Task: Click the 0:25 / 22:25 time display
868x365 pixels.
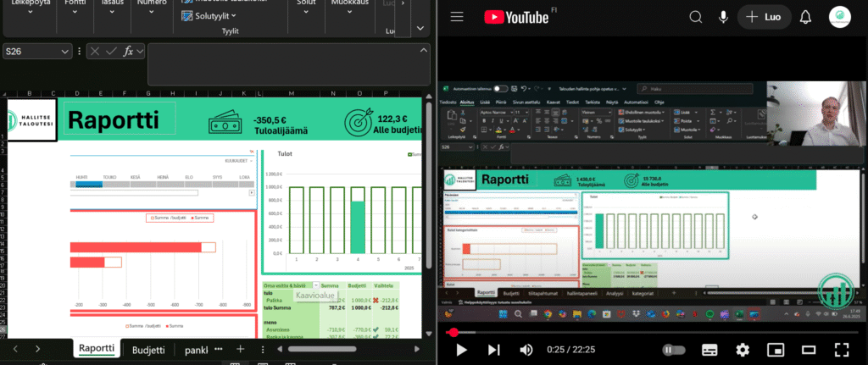Action: coord(570,350)
